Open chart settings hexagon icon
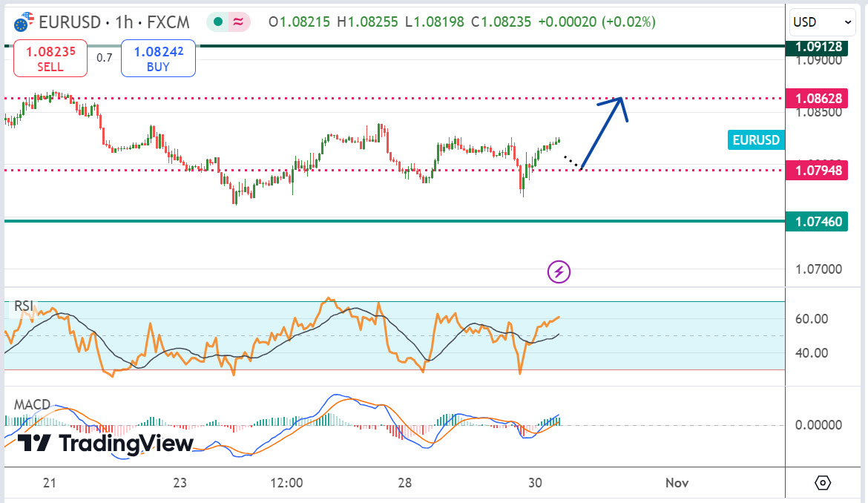 823,483
